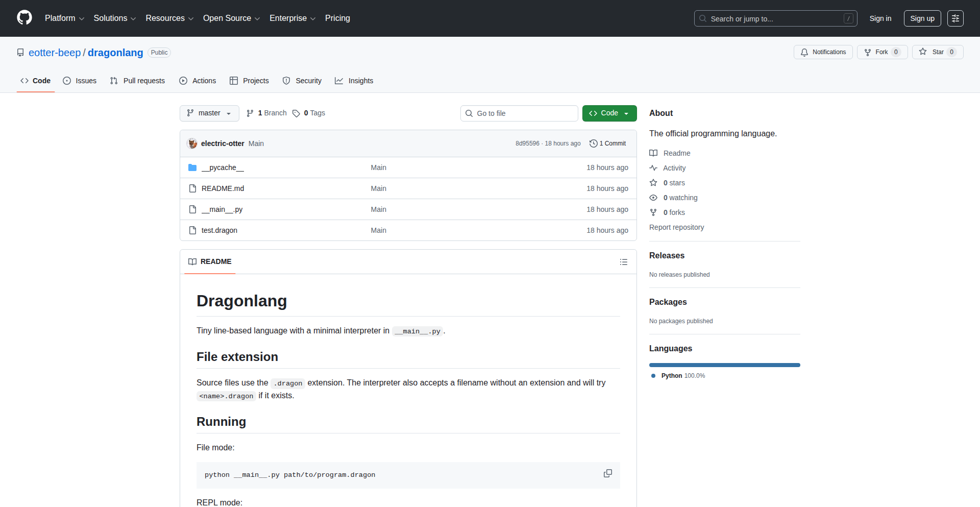The image size is (980, 507).
Task: Star the dragonlang repository
Action: 938,52
